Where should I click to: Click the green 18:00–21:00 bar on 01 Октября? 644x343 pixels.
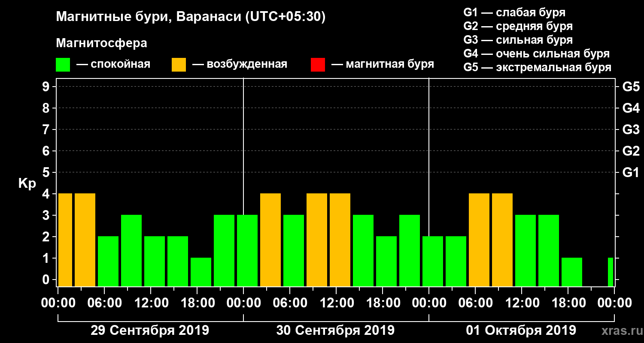572,272
